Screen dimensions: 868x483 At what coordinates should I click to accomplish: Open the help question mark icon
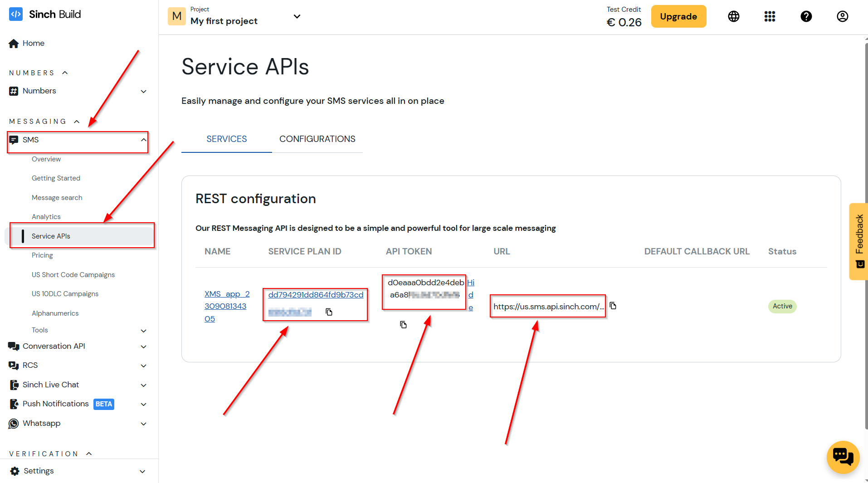(806, 16)
